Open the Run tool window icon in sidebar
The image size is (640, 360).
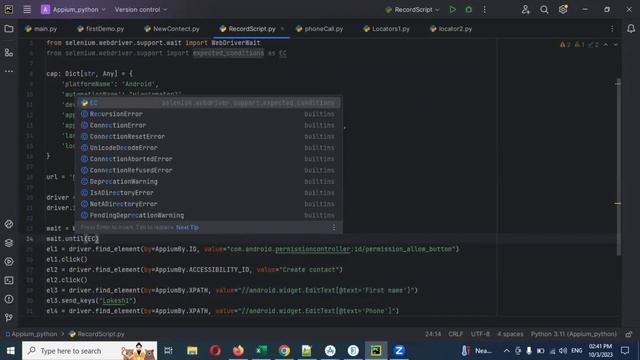(x=9, y=262)
